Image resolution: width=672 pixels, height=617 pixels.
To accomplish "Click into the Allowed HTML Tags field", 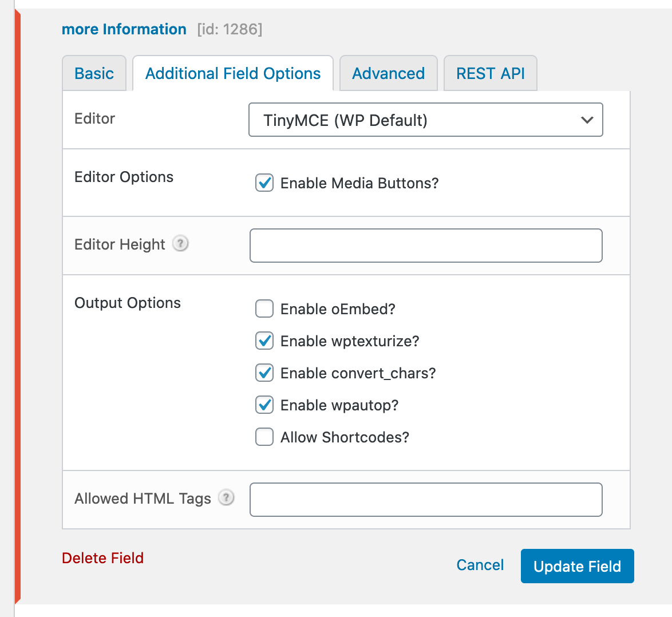I will [x=426, y=500].
